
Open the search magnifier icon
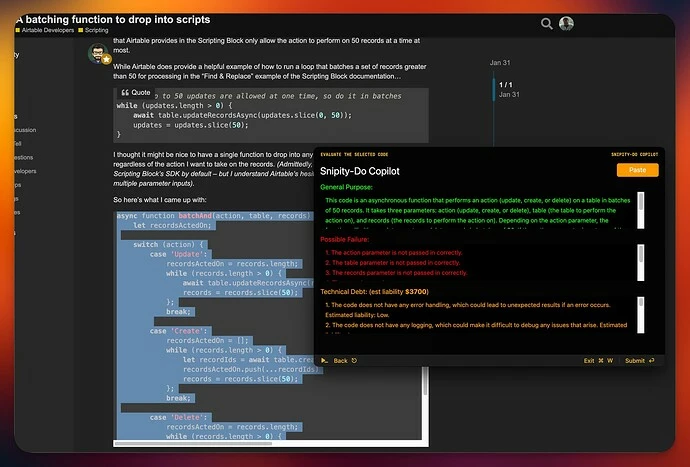coord(547,24)
